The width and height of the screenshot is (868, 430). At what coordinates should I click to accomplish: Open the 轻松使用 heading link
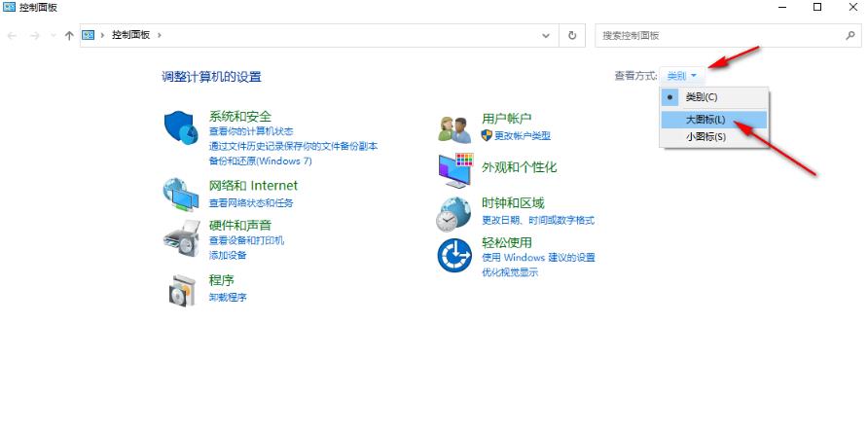coord(507,242)
